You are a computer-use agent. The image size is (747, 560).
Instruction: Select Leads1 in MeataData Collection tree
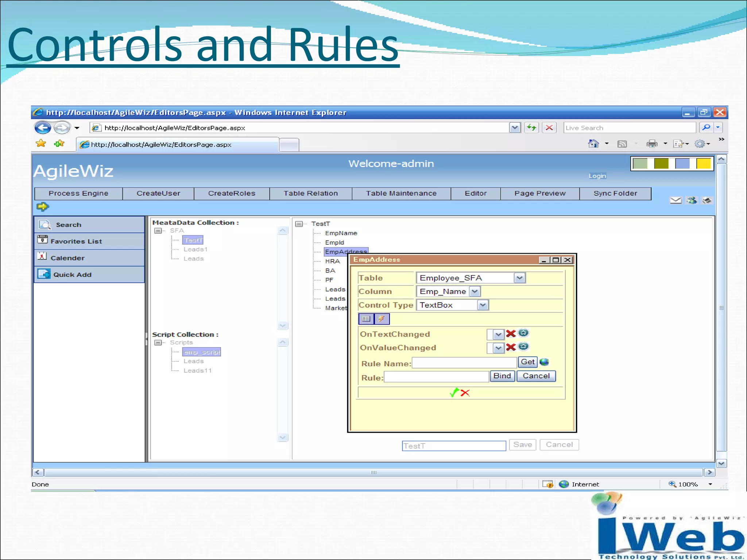coord(196,249)
